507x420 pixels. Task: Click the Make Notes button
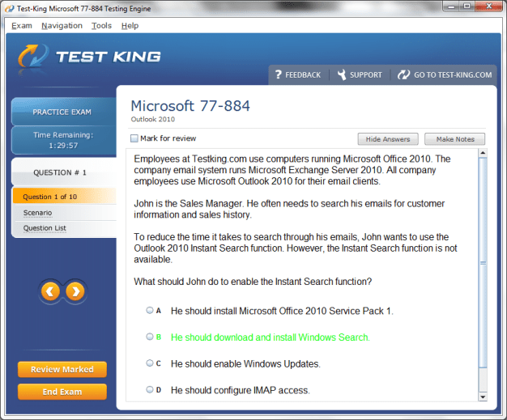pos(455,139)
